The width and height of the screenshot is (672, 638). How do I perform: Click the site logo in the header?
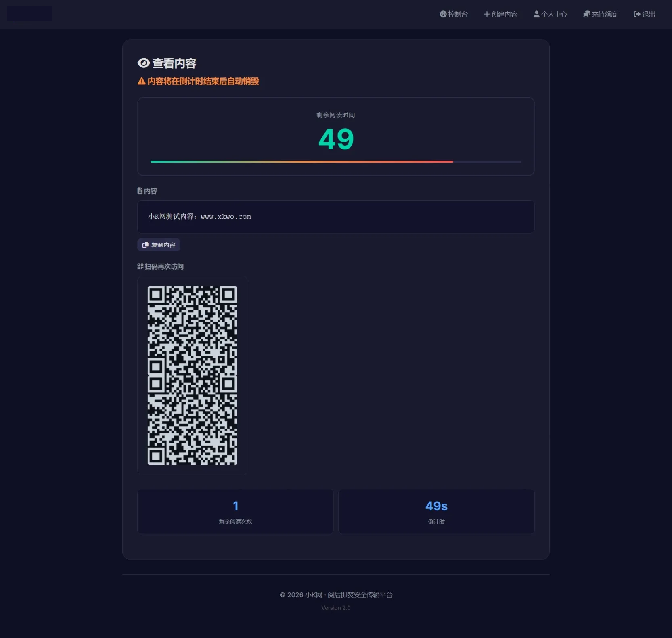click(30, 14)
